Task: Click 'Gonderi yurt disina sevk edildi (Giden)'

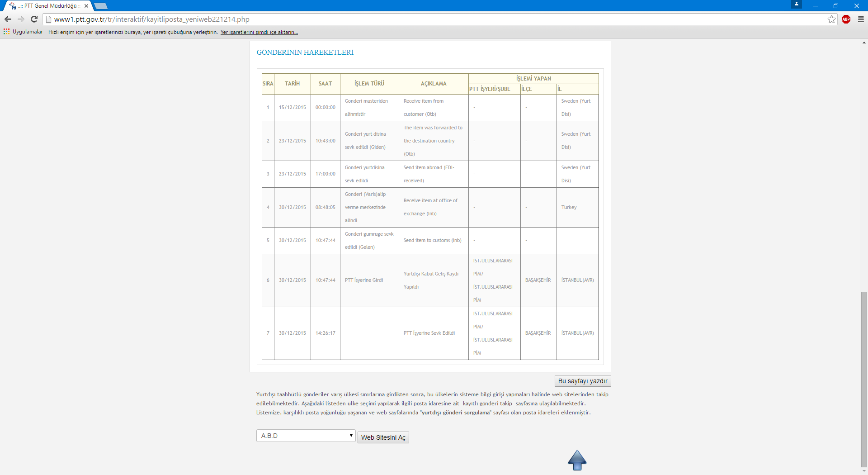Action: tap(369, 141)
